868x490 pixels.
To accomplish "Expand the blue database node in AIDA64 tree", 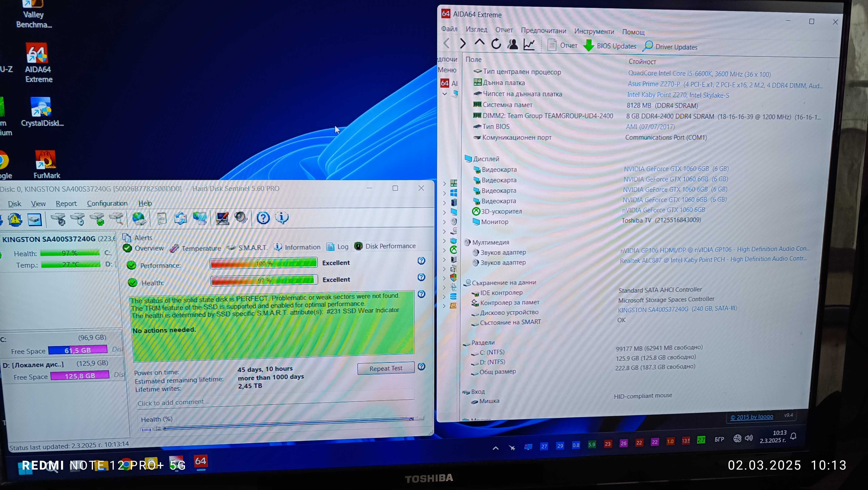I will pyautogui.click(x=444, y=297).
